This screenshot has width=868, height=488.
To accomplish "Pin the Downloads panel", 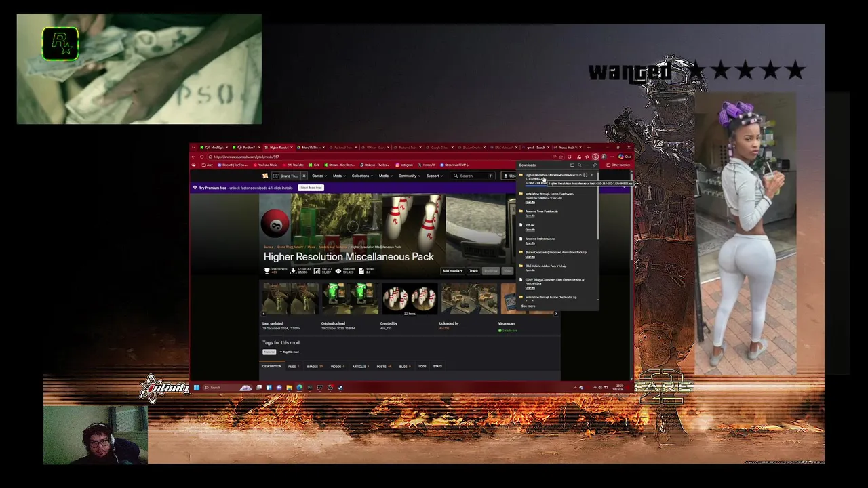I will [x=595, y=165].
